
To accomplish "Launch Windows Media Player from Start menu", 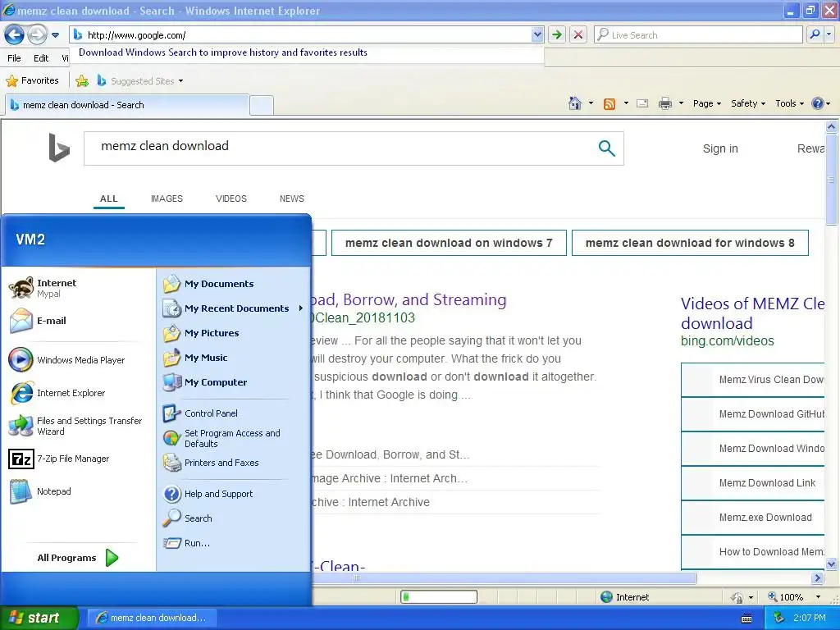I will pos(78,360).
